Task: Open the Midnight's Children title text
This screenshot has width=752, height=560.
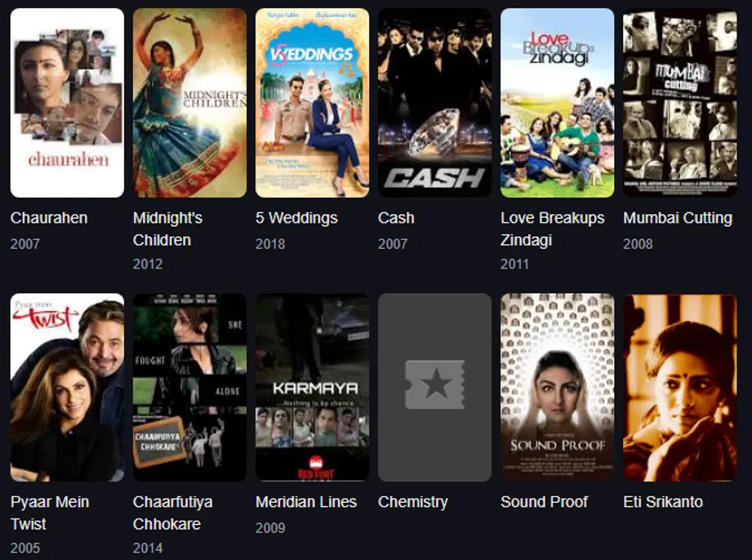Action: tap(167, 229)
